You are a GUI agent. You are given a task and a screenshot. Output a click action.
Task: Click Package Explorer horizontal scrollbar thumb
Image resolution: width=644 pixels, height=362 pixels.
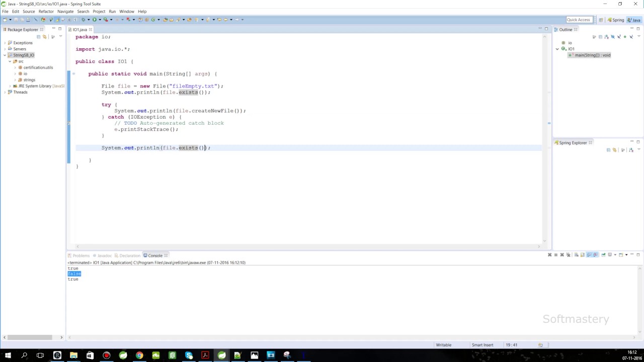(30, 337)
